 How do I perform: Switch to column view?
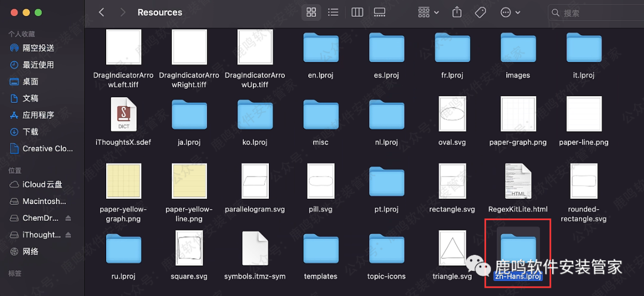[357, 13]
